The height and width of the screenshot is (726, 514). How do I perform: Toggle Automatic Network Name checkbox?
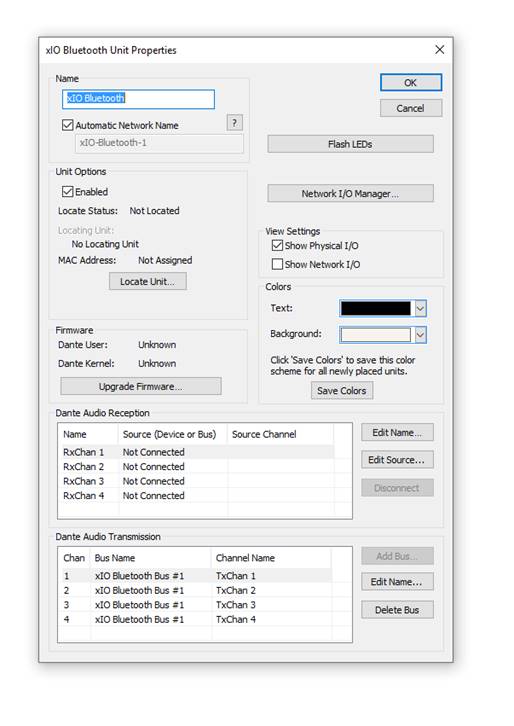tap(68, 125)
